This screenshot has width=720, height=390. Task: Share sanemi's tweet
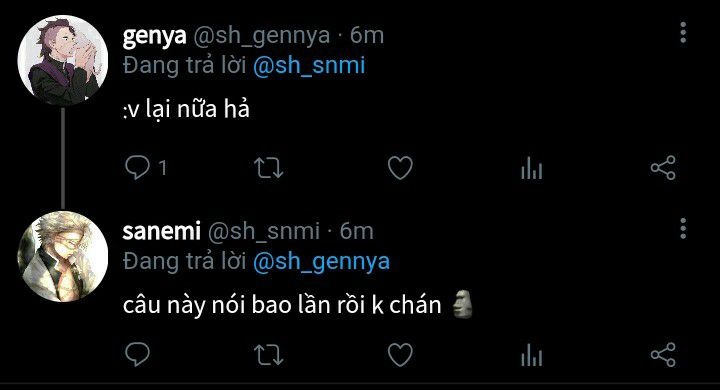pyautogui.click(x=663, y=355)
